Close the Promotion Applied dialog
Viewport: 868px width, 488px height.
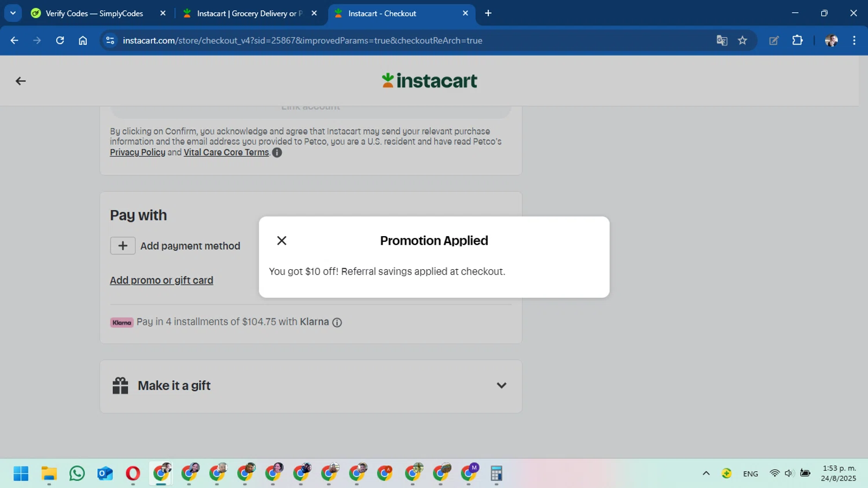pyautogui.click(x=282, y=240)
